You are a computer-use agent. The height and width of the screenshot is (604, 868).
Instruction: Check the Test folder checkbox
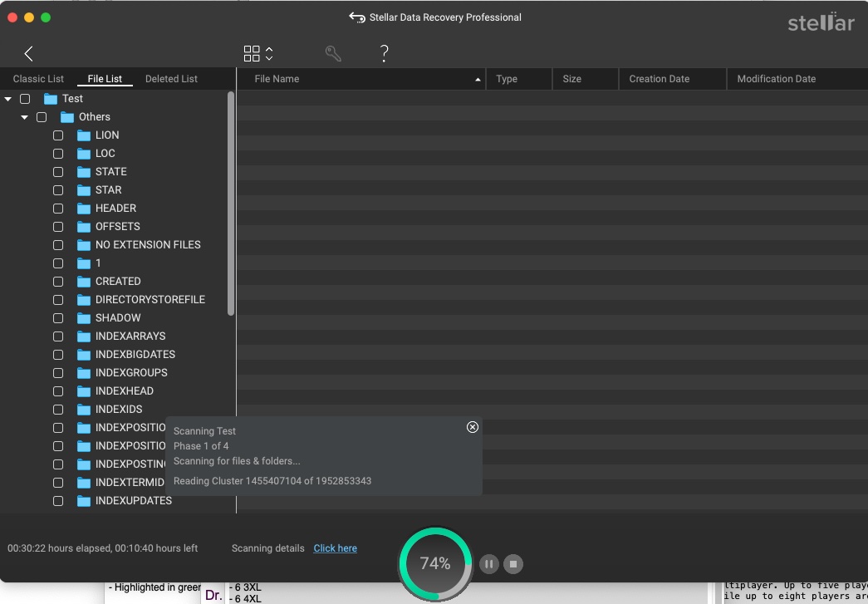tap(25, 98)
